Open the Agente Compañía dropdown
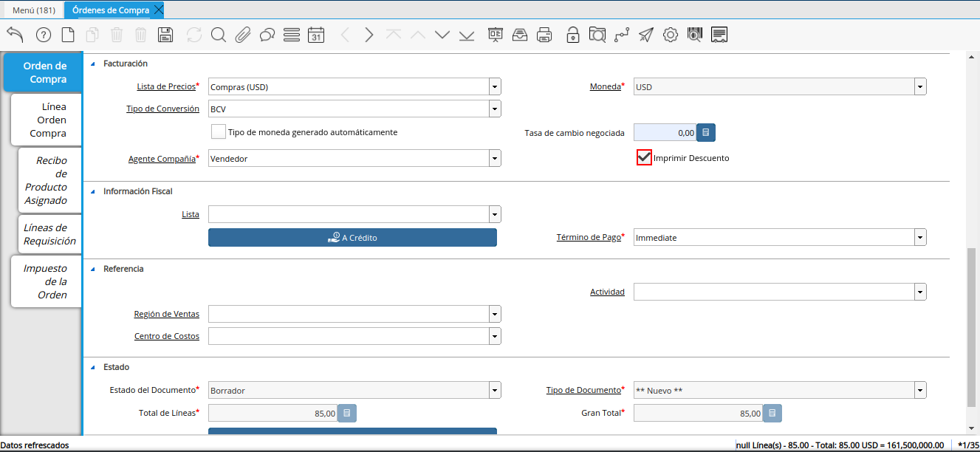 (x=495, y=158)
